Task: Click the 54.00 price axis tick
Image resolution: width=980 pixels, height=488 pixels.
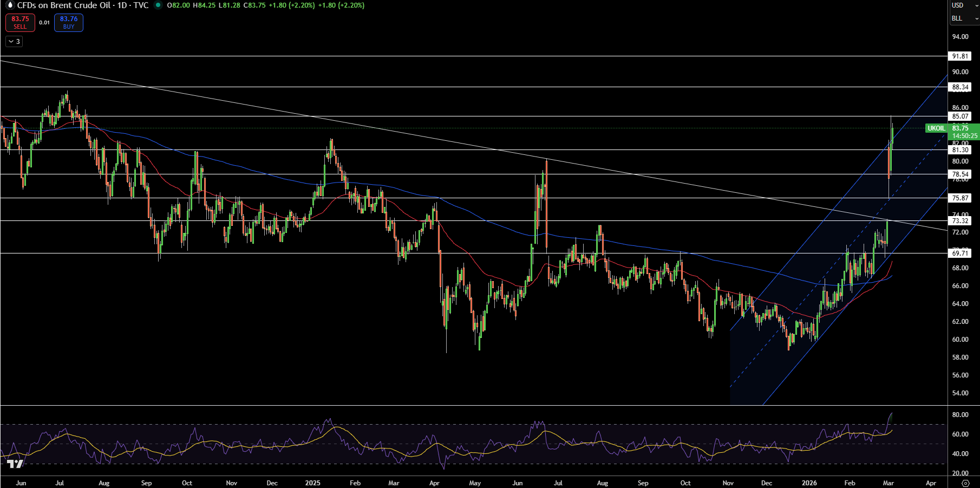Action: click(x=961, y=393)
